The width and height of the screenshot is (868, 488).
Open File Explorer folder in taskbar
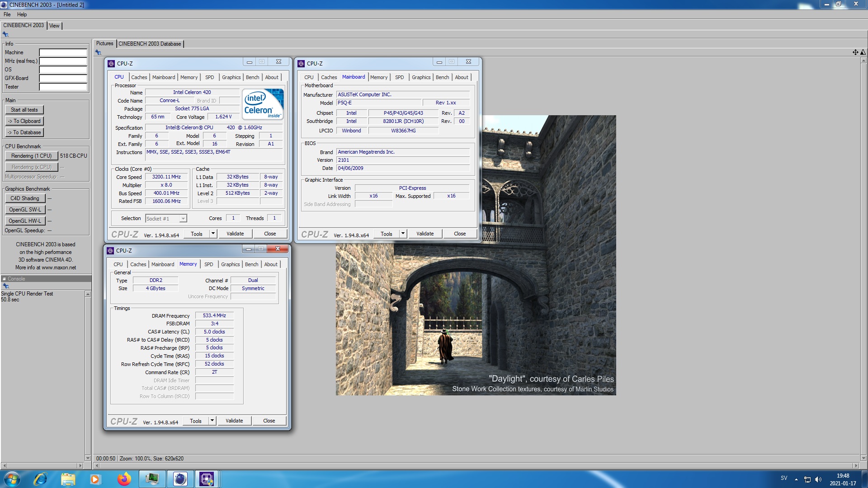click(68, 479)
